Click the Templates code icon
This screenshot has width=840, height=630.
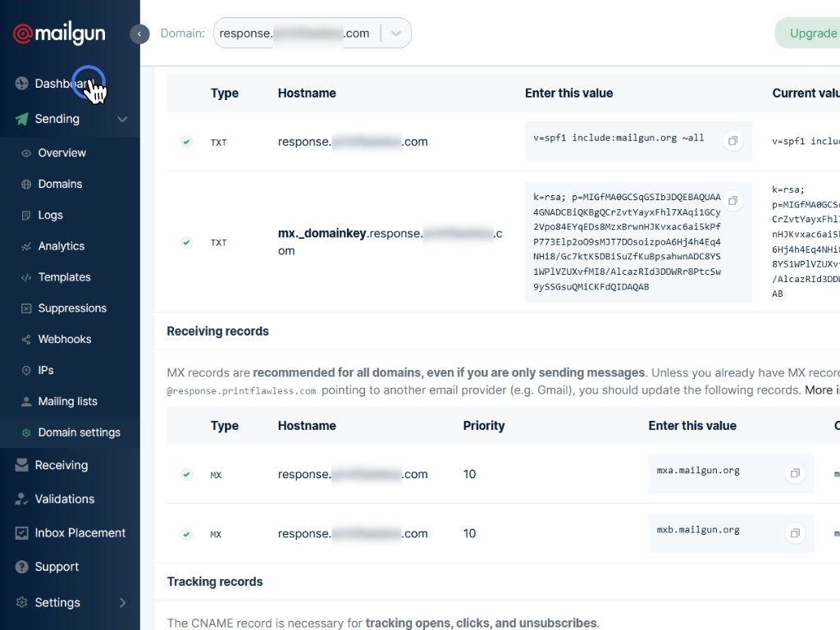pyautogui.click(x=25, y=277)
